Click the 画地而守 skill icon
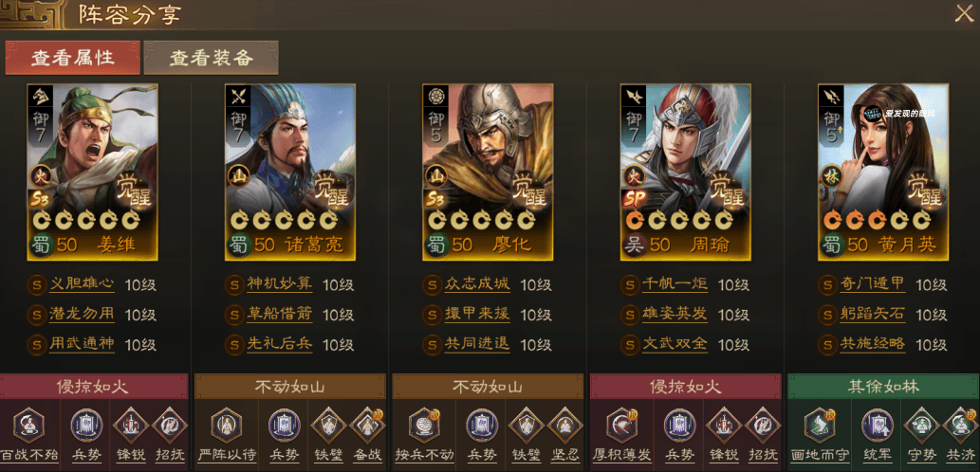 click(820, 426)
